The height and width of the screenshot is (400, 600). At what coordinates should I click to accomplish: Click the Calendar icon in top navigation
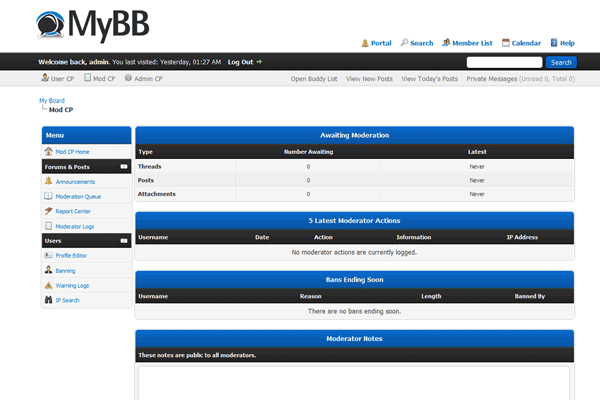tap(506, 43)
